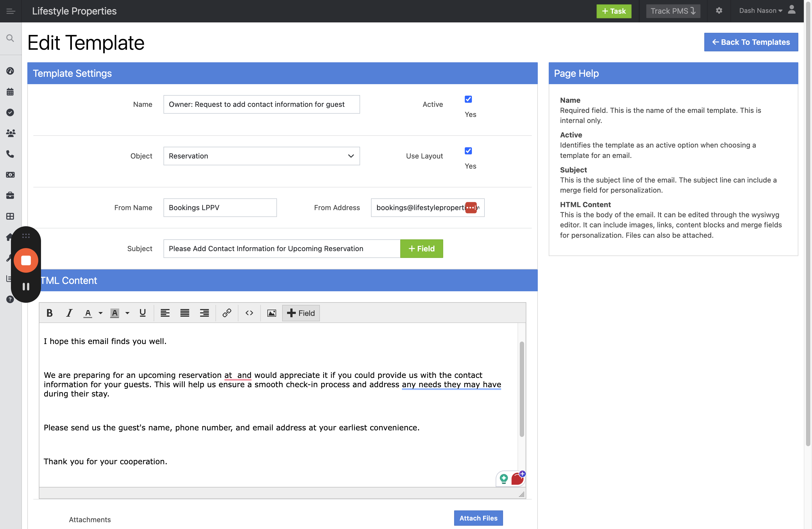
Task: Click the font color A button
Action: pyautogui.click(x=88, y=313)
